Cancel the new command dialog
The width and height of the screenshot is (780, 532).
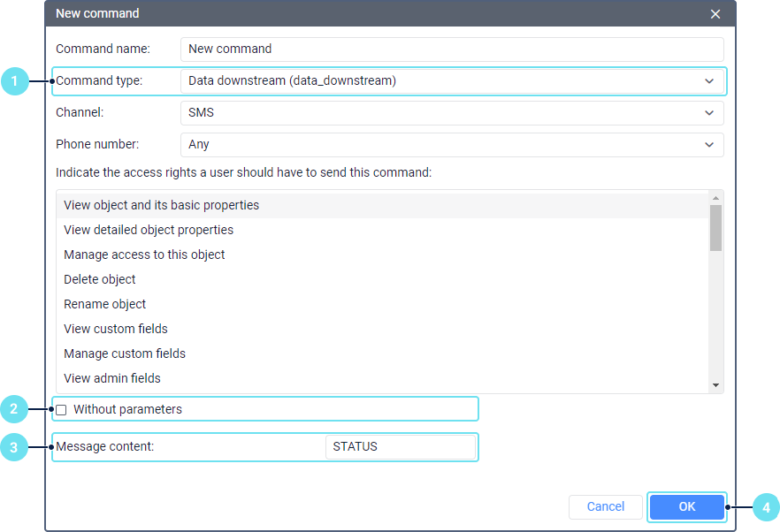606,506
